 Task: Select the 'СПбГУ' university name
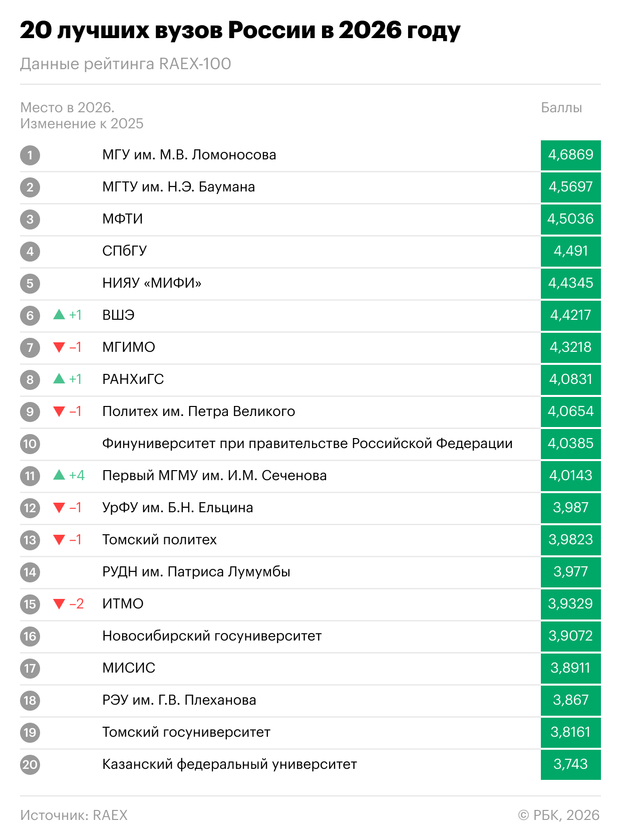point(125,251)
